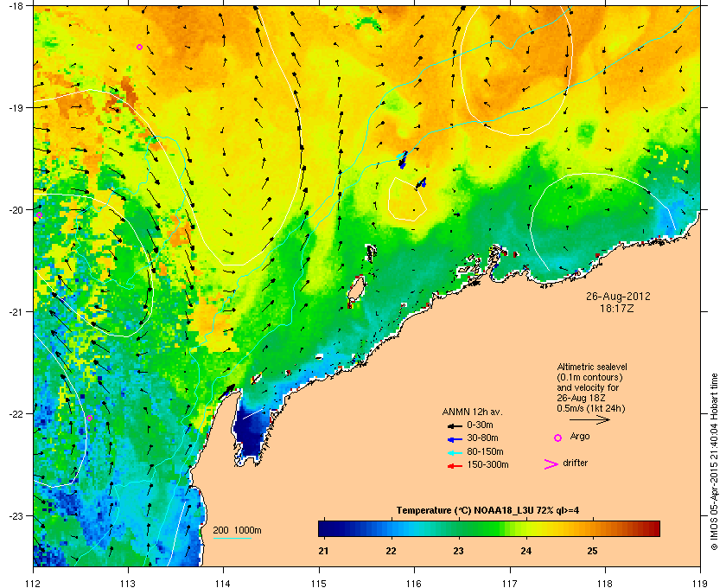Click the latitude axis label -23

pos(16,515)
